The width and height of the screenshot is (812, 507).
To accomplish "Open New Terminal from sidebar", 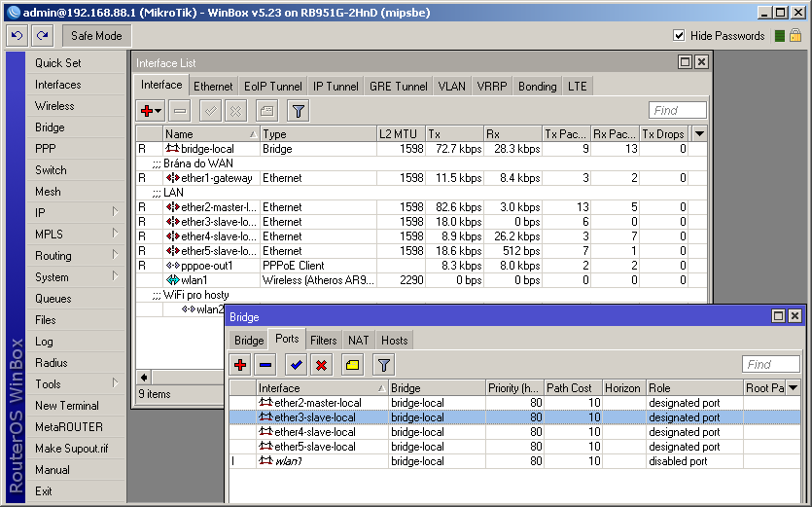I will click(x=67, y=406).
